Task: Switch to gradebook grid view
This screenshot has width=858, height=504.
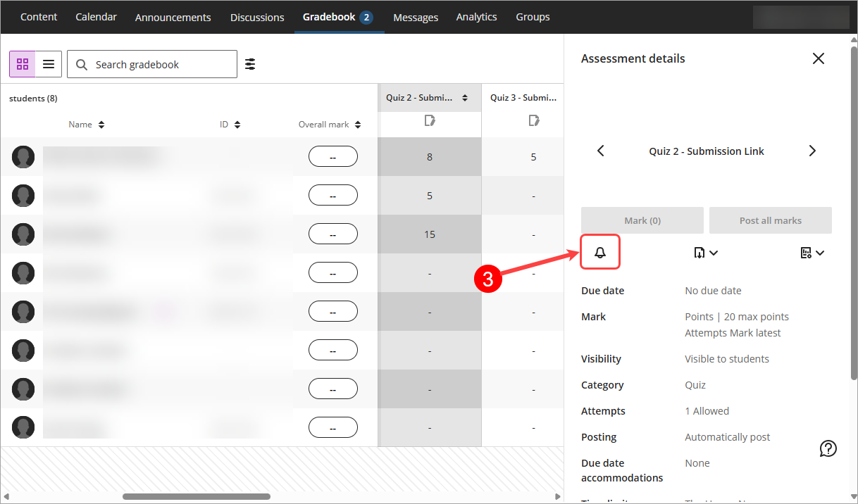Action: click(x=23, y=64)
